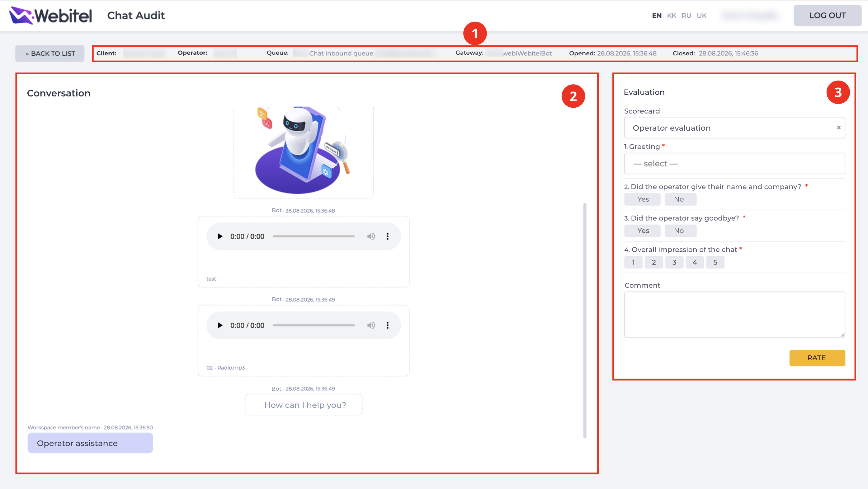Viewport: 868px width, 489px height.
Task: Rate overall chat impression as 5
Action: tap(715, 262)
